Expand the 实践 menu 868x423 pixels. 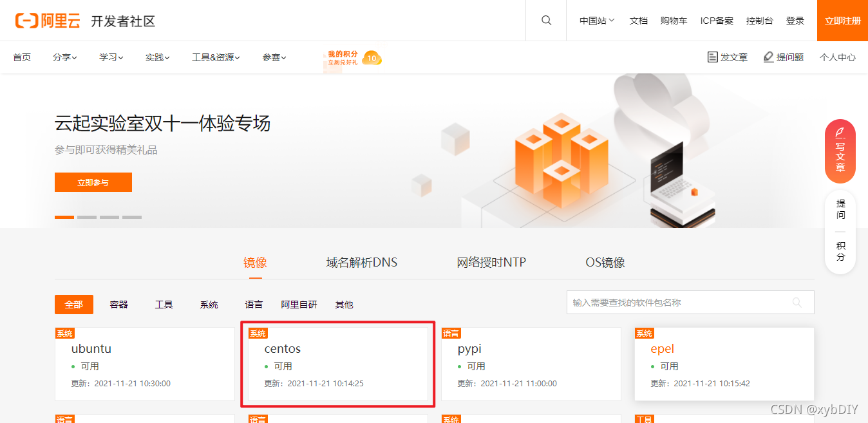coord(158,57)
